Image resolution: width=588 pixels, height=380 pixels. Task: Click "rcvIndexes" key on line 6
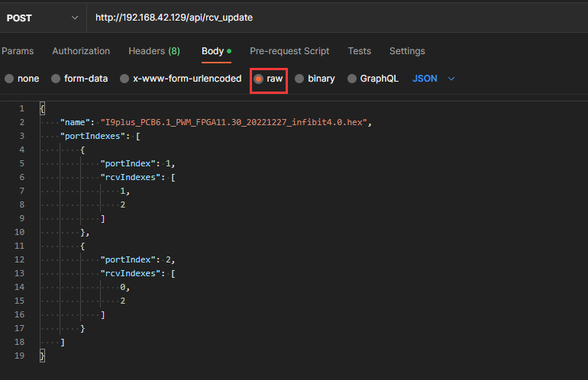(131, 177)
